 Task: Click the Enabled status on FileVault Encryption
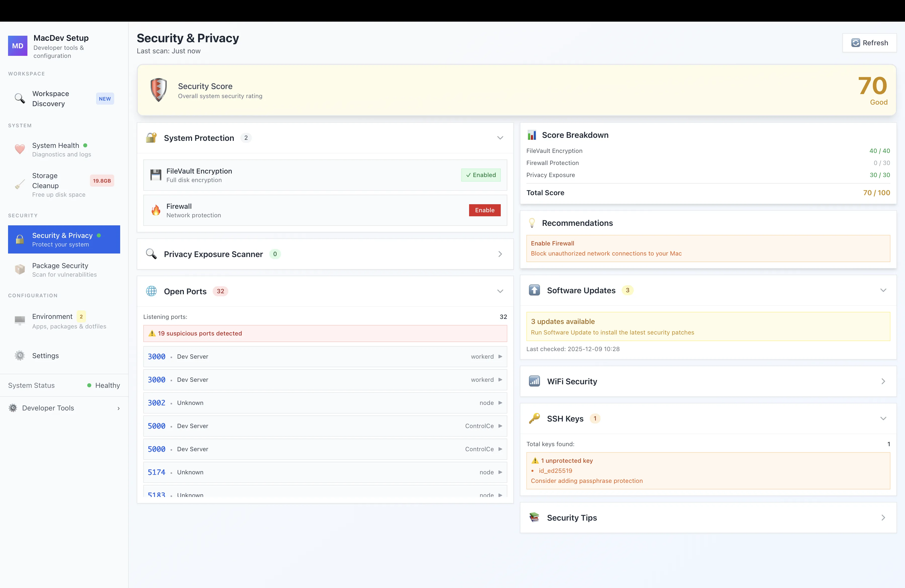[x=481, y=175]
